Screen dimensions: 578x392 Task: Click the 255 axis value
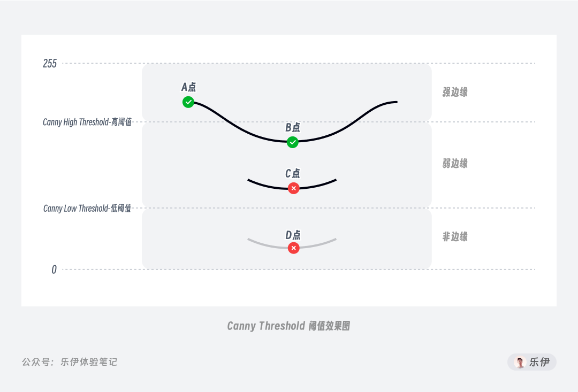pyautogui.click(x=50, y=64)
